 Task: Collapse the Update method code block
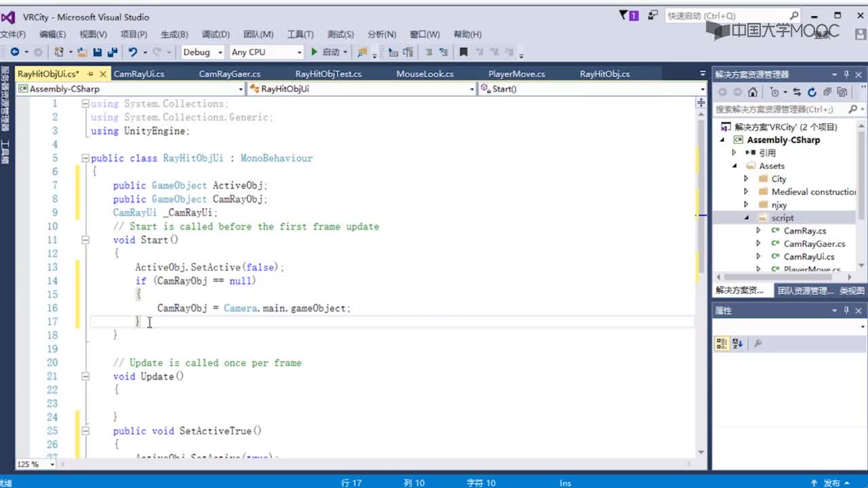click(85, 376)
